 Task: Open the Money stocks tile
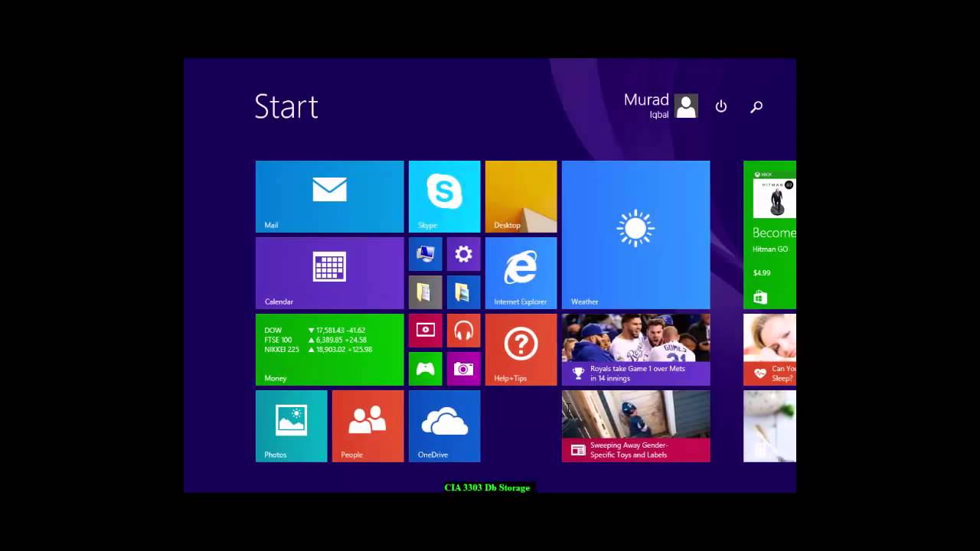pos(329,350)
